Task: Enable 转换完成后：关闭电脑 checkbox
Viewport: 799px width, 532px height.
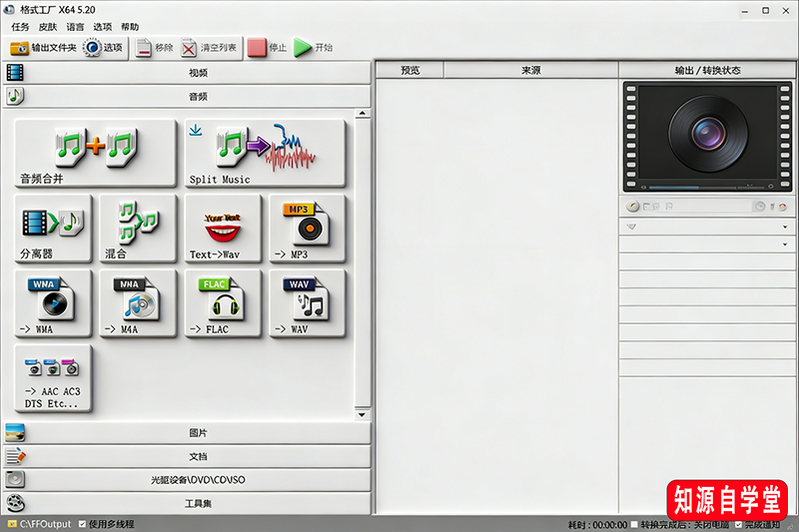Action: point(635,524)
